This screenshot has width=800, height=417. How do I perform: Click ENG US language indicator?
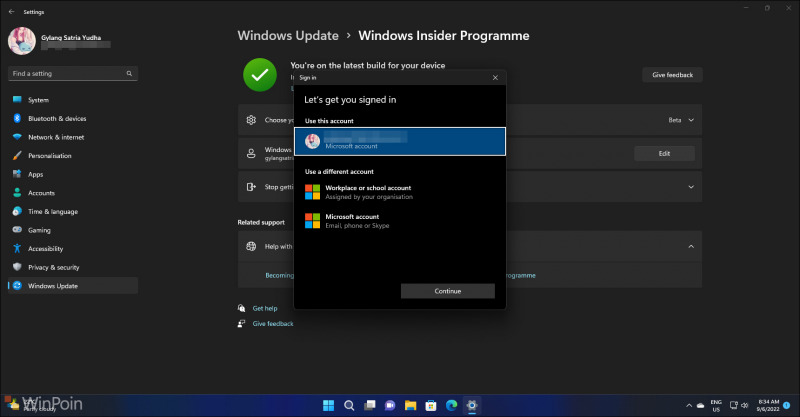[x=716, y=406]
